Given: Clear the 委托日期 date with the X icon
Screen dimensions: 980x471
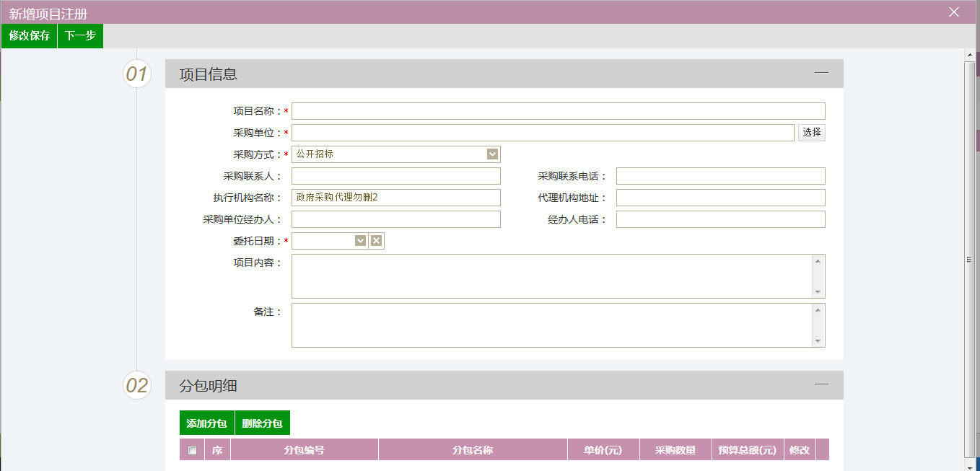Looking at the screenshot, I should click(x=376, y=241).
